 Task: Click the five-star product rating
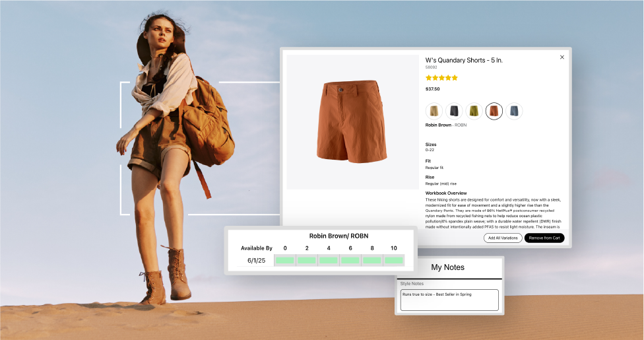tap(441, 77)
